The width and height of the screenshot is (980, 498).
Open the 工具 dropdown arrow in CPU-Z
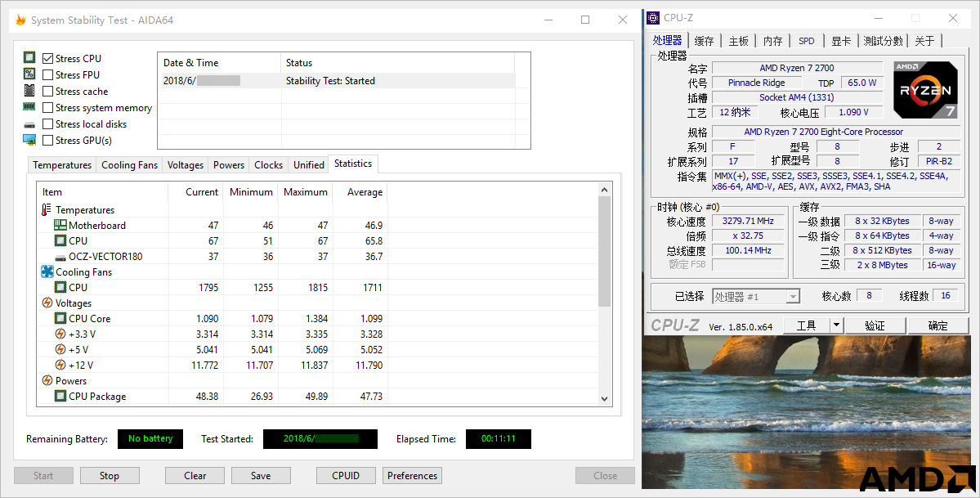click(836, 325)
